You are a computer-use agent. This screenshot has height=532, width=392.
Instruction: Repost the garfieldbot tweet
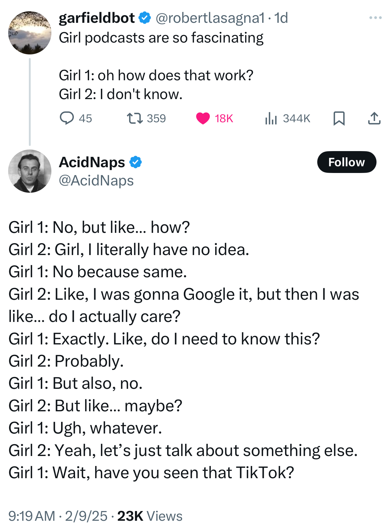click(x=135, y=118)
